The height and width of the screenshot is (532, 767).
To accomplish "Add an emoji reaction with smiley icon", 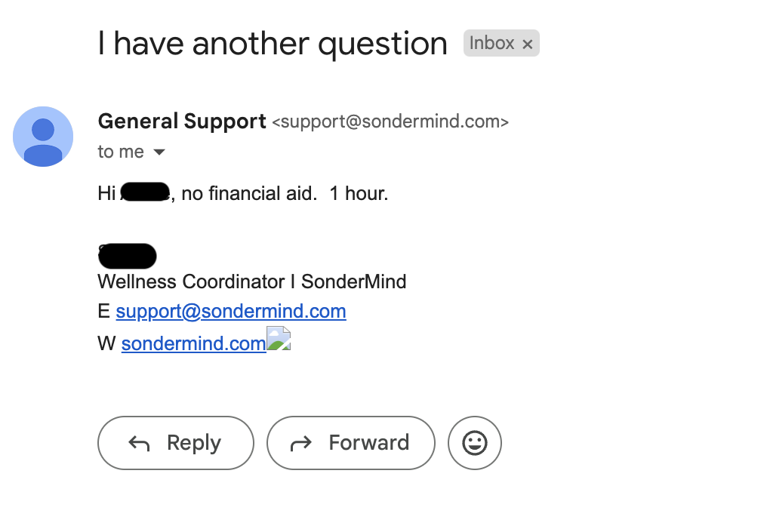I will point(475,443).
